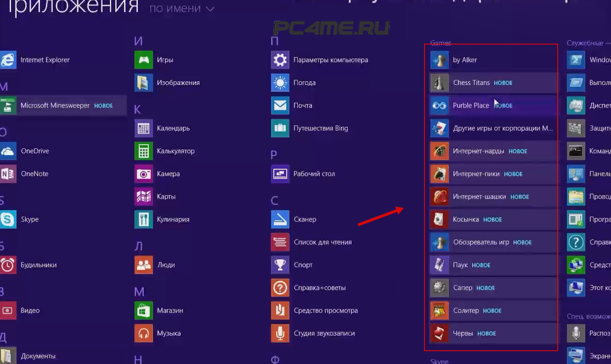611x364 pixels.
Task: Open the Документы folder icon
Action: click(x=8, y=356)
